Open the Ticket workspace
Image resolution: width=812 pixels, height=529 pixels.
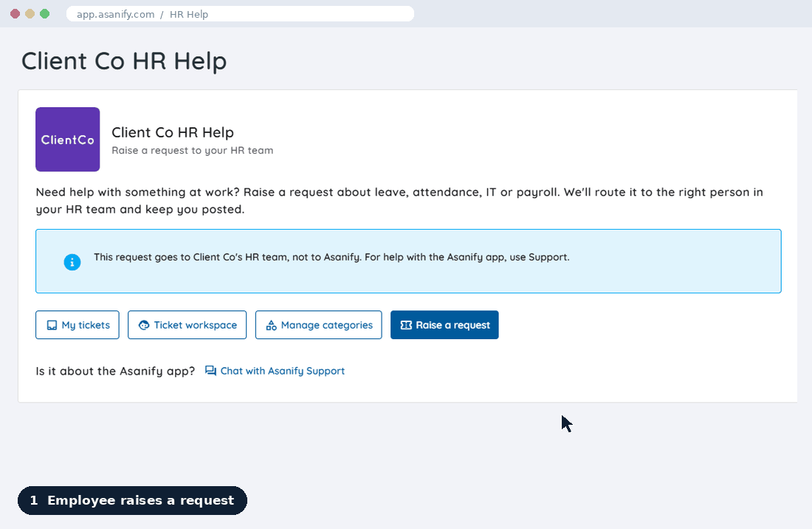(x=187, y=325)
